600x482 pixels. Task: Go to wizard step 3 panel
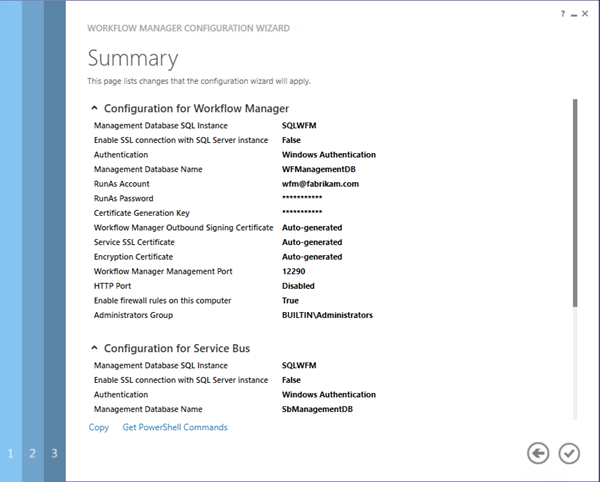click(54, 453)
